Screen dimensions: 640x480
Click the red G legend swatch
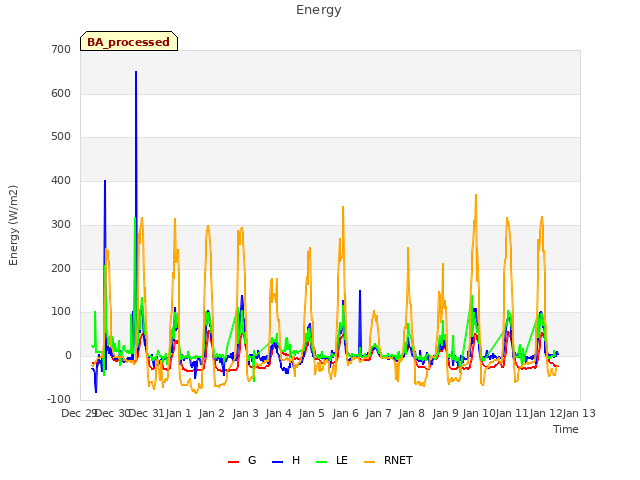pos(233,462)
